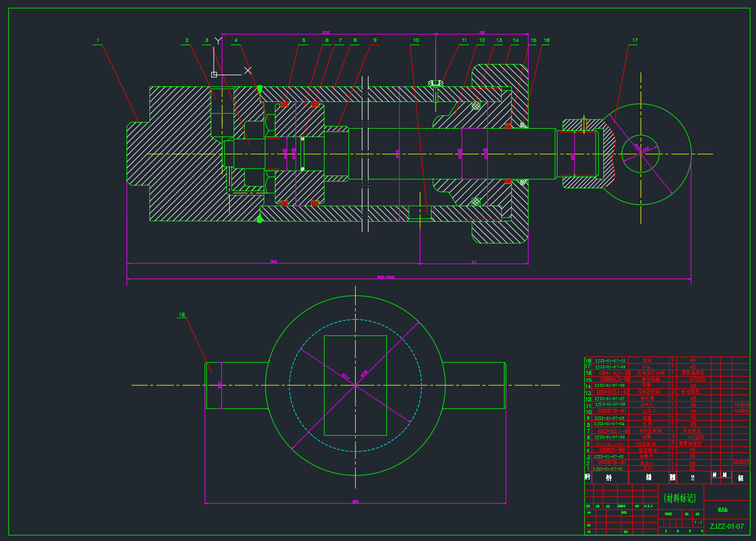The width and height of the screenshot is (756, 541).
Task: Select balloon number 17 near rod eye
Action: tap(635, 41)
